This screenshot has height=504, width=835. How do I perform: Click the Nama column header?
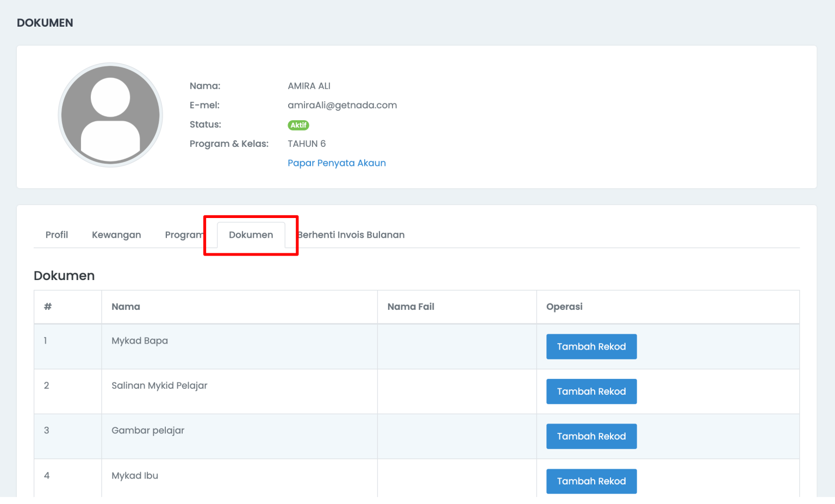126,307
